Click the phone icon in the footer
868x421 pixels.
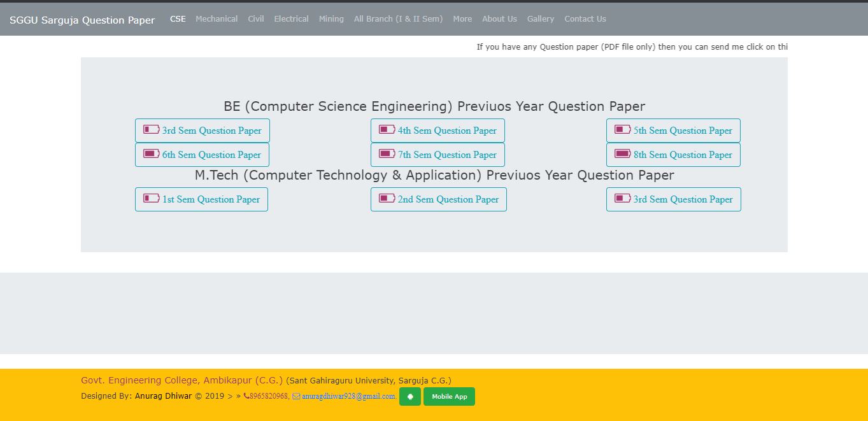click(246, 396)
